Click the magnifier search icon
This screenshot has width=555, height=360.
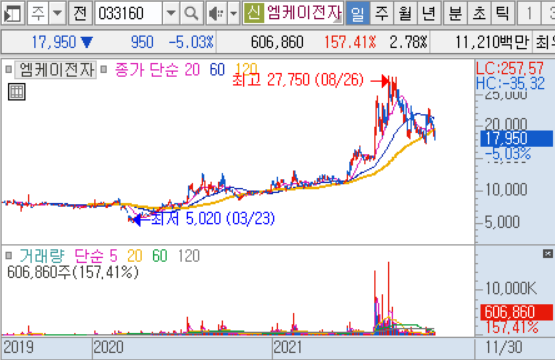pyautogui.click(x=191, y=13)
